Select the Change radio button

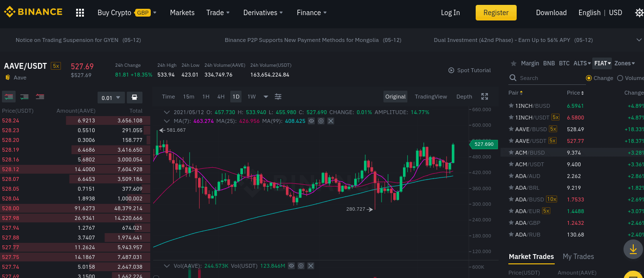589,78
